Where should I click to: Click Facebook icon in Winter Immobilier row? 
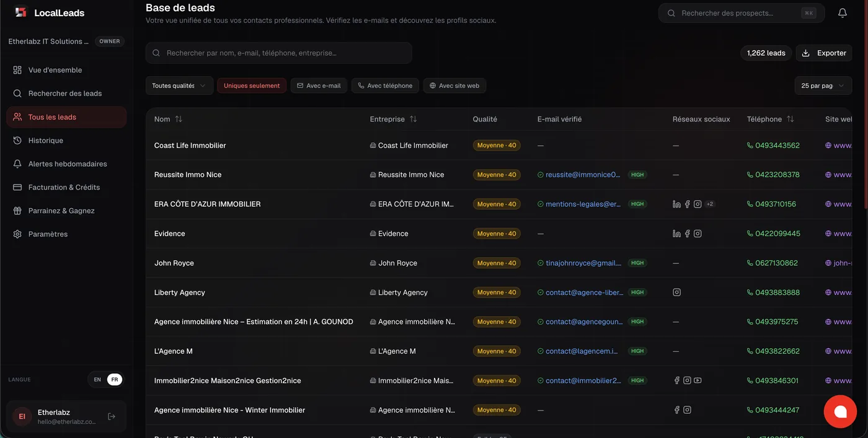point(676,410)
